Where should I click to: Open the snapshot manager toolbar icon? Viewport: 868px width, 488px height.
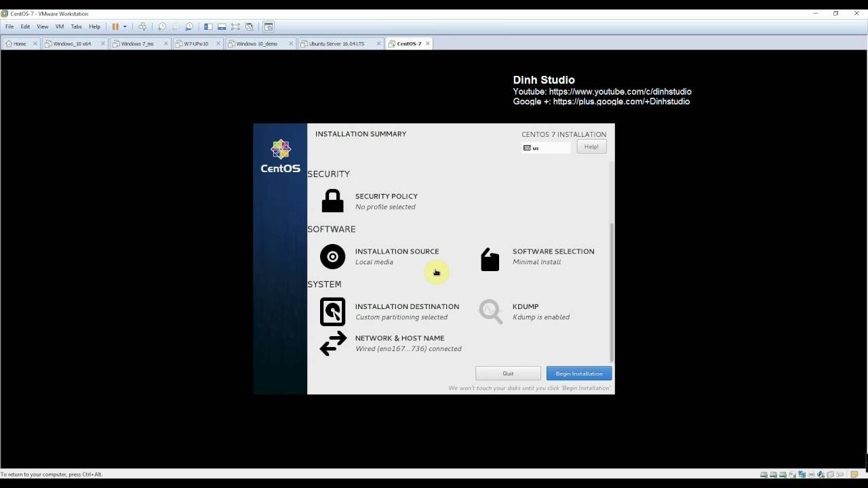pyautogui.click(x=189, y=26)
